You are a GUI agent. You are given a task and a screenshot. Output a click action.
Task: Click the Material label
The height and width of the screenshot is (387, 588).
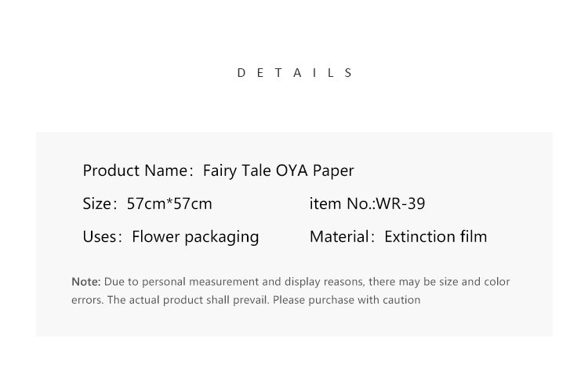[x=339, y=237]
